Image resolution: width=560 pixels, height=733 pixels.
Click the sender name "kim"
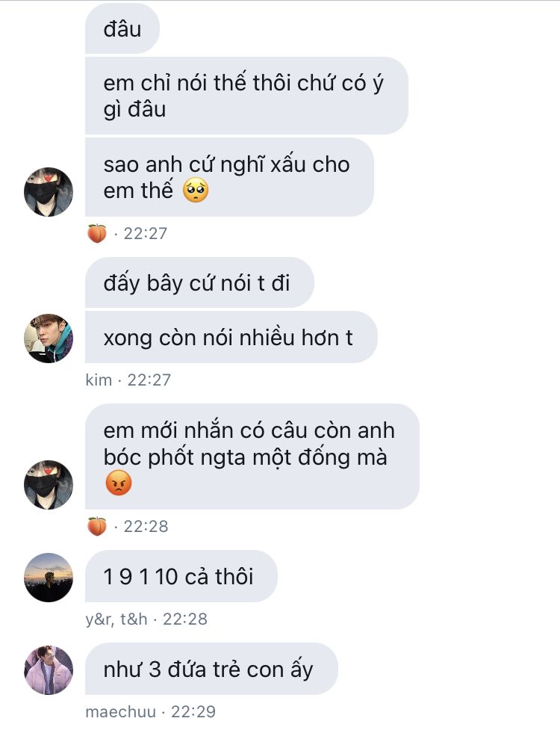(99, 380)
